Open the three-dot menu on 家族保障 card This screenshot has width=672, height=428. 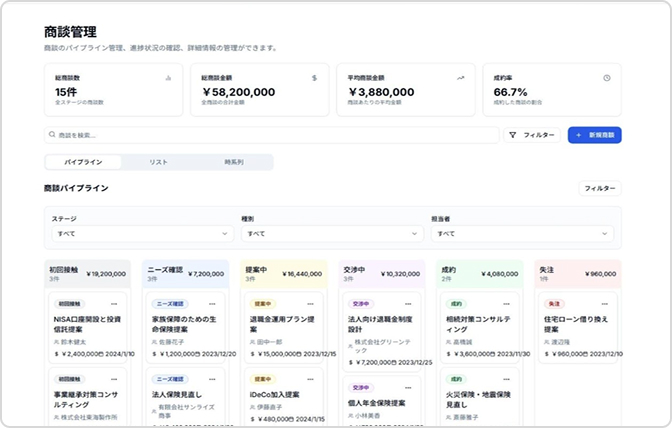click(x=212, y=303)
